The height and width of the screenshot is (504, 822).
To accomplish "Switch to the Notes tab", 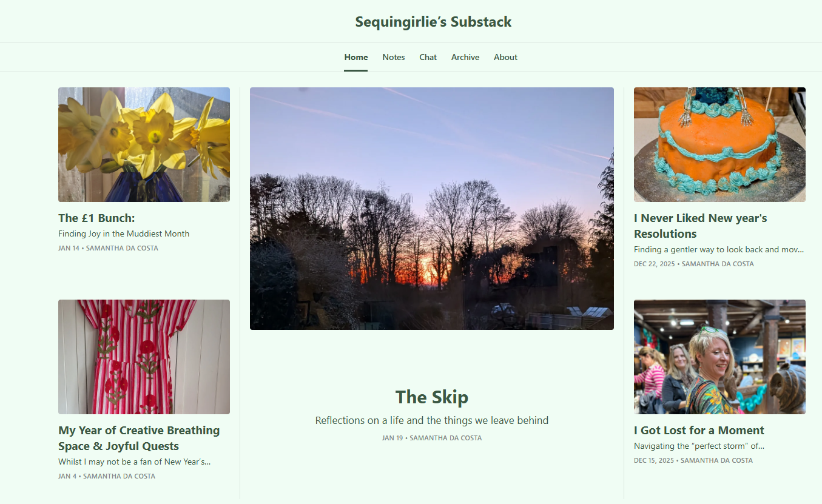I will coord(394,57).
